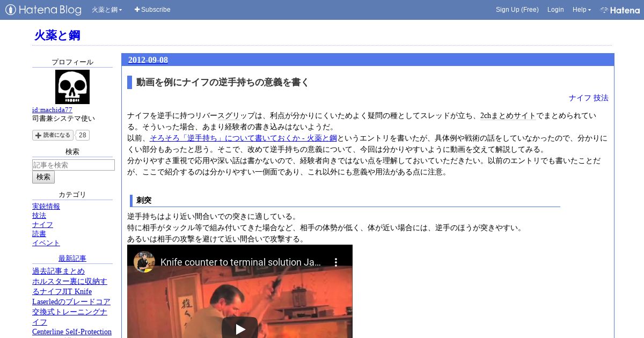Open the 2chまとめサイト keyword link

click(x=508, y=116)
